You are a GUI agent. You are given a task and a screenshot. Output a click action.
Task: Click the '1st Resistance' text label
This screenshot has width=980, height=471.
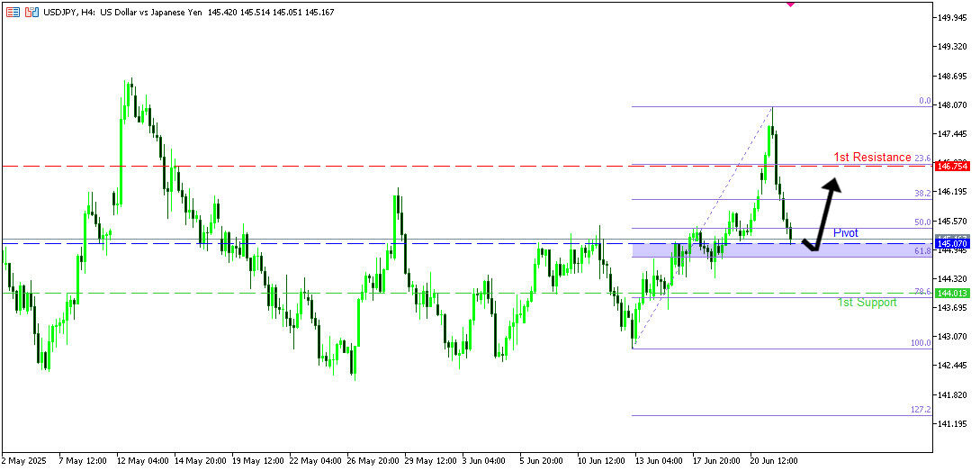(871, 158)
